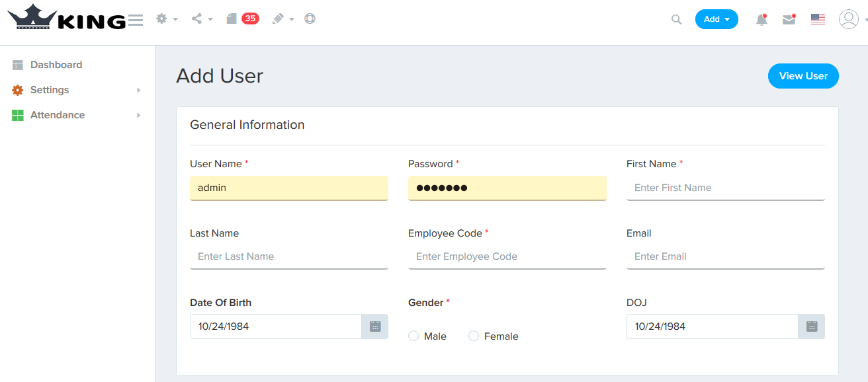Change language with the US flag icon

pos(818,20)
